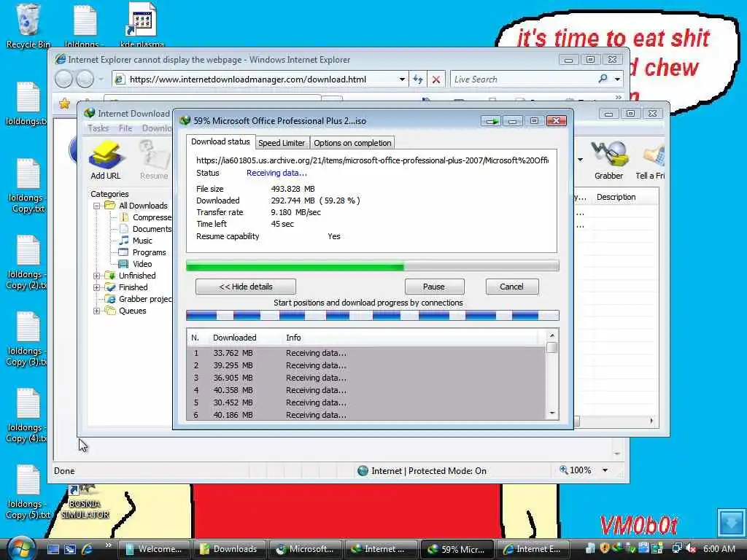This screenshot has width=747, height=560.
Task: Select Grabber projects in categories tree
Action: pyautogui.click(x=139, y=299)
